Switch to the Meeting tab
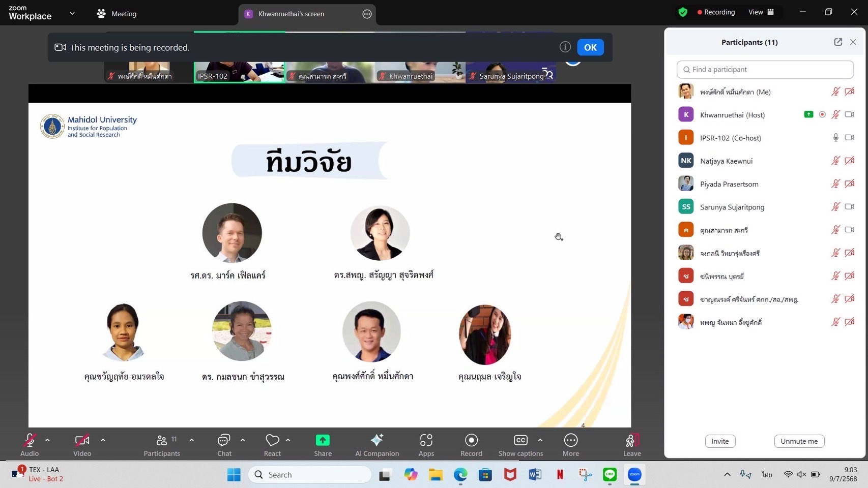 coord(117,14)
